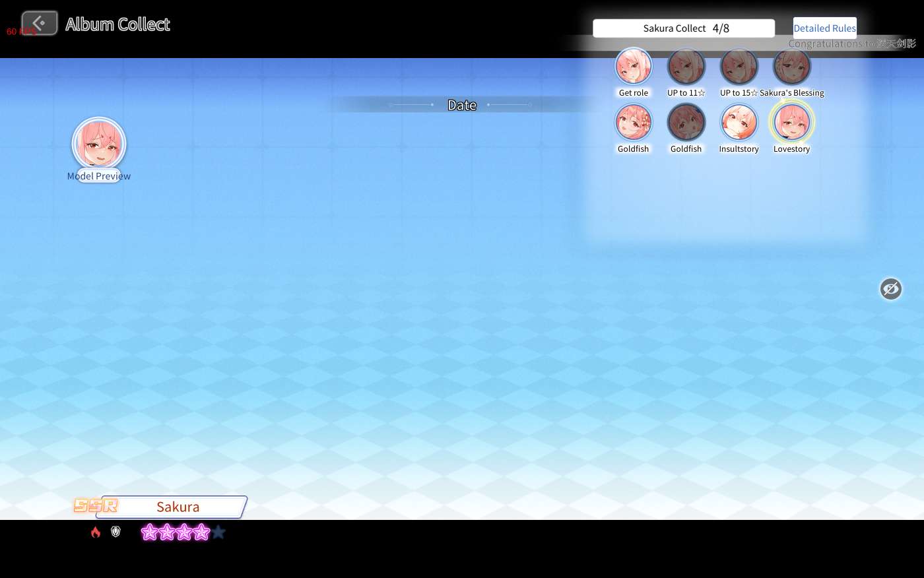The width and height of the screenshot is (924, 578).
Task: Open Model Preview for Sakura
Action: (99, 144)
